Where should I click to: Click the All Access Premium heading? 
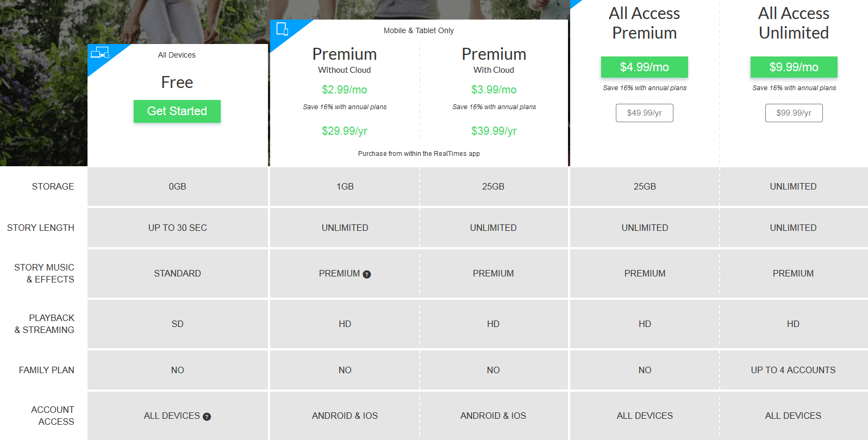(x=645, y=23)
